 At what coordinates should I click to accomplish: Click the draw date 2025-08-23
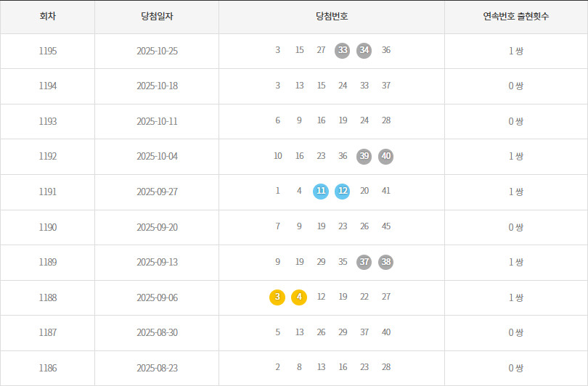pos(157,368)
